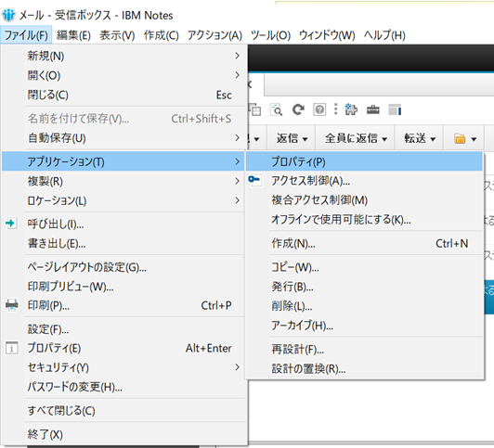494x448 pixels.
Task: Click the ファイル(F) menu
Action: click(26, 35)
